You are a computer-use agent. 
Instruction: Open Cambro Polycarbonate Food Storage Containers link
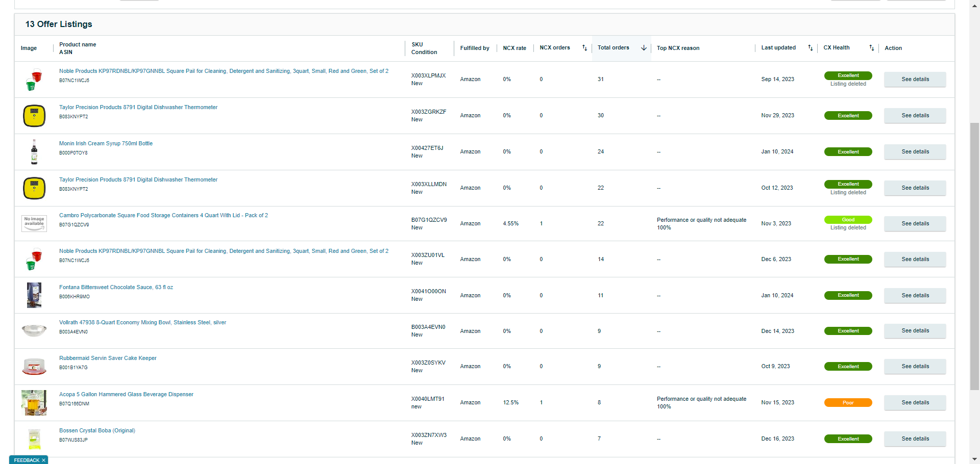163,215
